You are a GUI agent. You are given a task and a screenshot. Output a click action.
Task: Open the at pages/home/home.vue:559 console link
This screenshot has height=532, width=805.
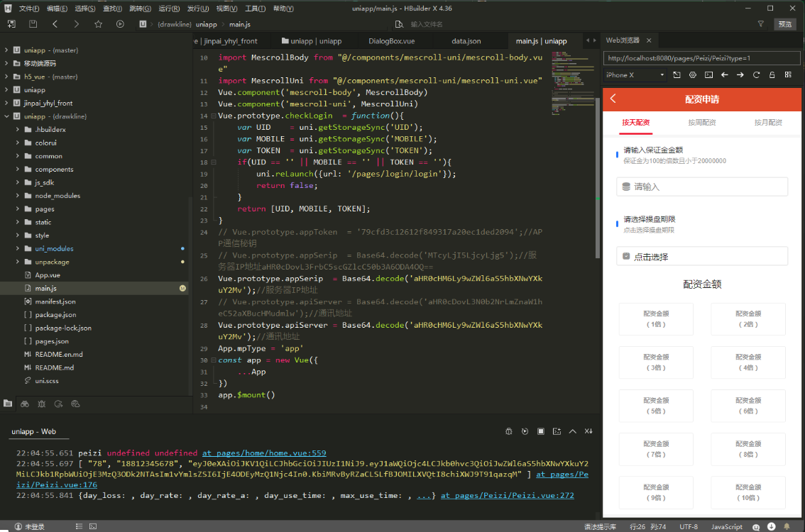click(x=264, y=453)
